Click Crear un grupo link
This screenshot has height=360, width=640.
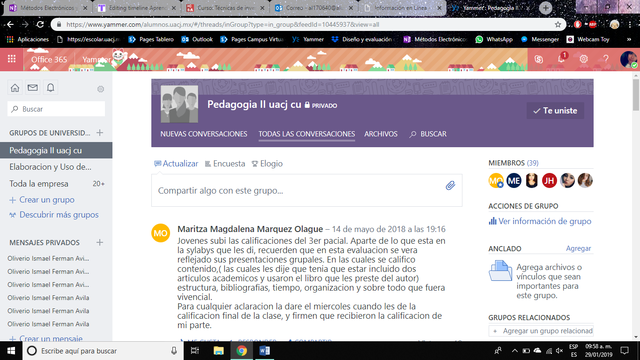[x=42, y=200]
